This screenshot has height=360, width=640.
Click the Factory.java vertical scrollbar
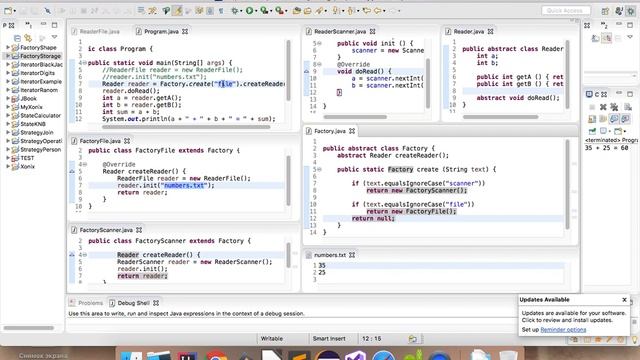pos(567,184)
